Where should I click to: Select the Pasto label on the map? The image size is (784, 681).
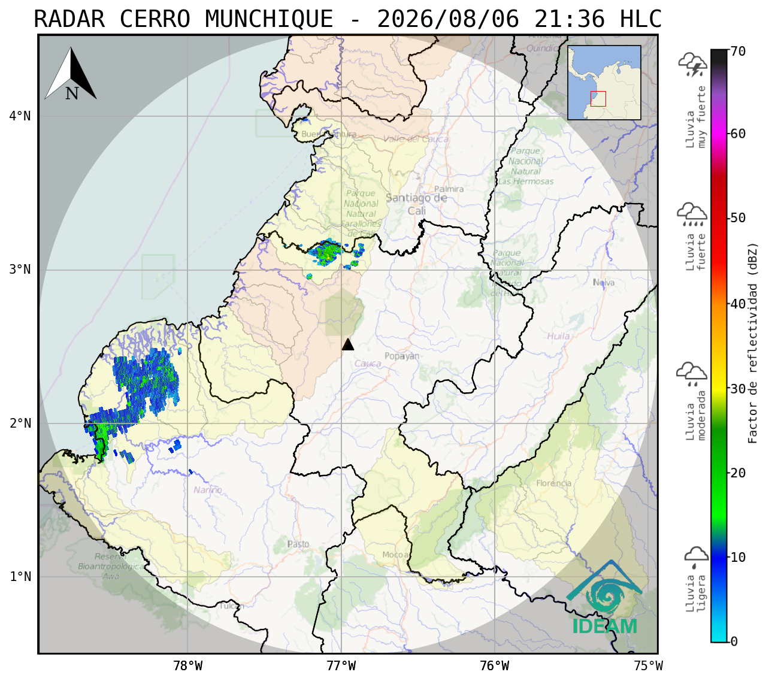298,544
